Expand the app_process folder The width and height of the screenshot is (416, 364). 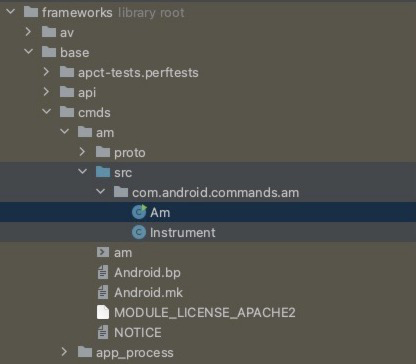tap(65, 352)
